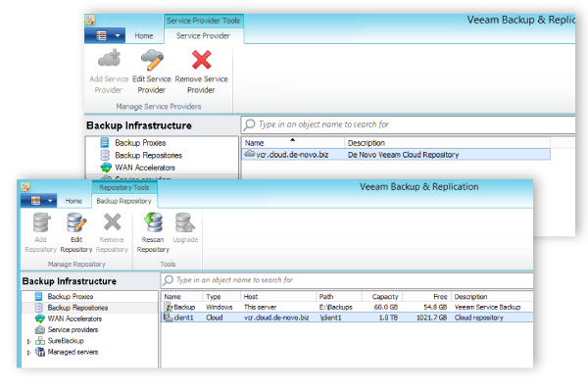Viewport: 588px width, 392px height.
Task: Select SureBackup tree node
Action: [66, 341]
